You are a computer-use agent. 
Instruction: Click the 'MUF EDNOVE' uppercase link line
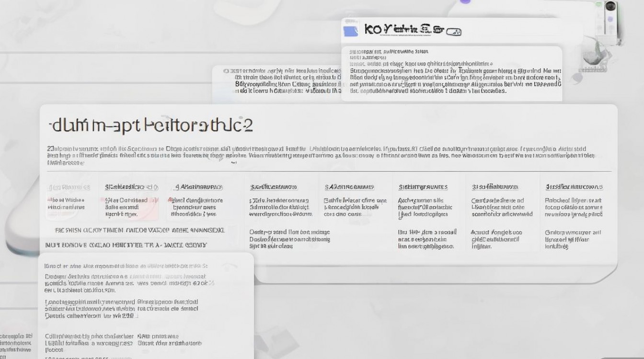[126, 245]
